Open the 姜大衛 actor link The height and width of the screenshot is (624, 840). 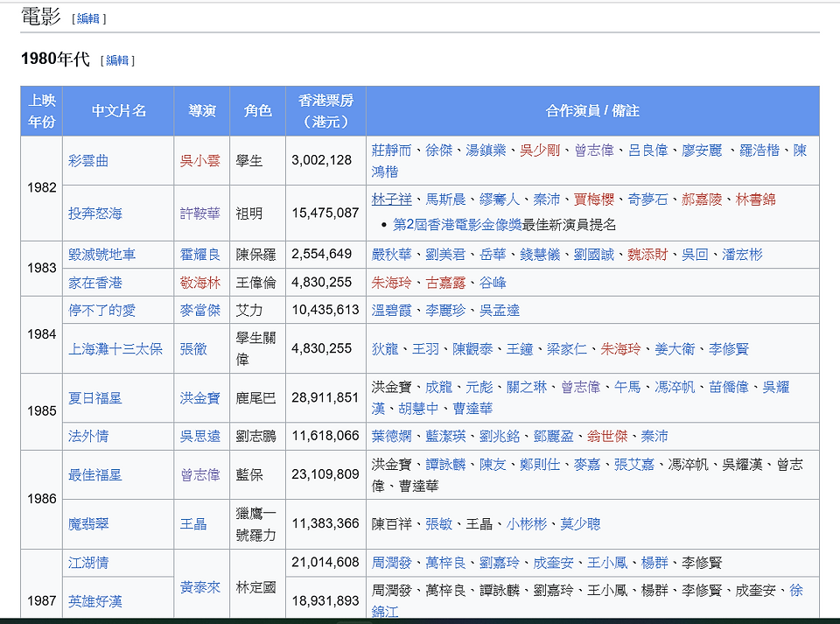(x=675, y=348)
